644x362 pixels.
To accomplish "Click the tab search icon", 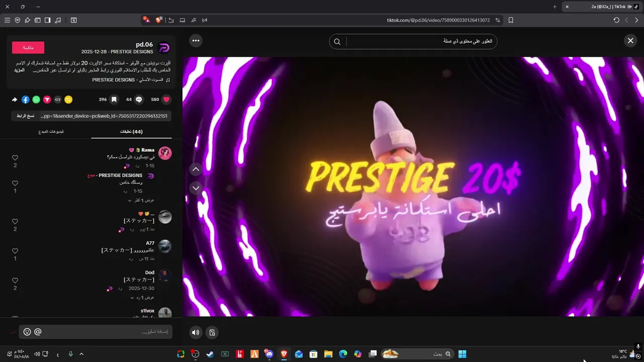I will click(73, 20).
